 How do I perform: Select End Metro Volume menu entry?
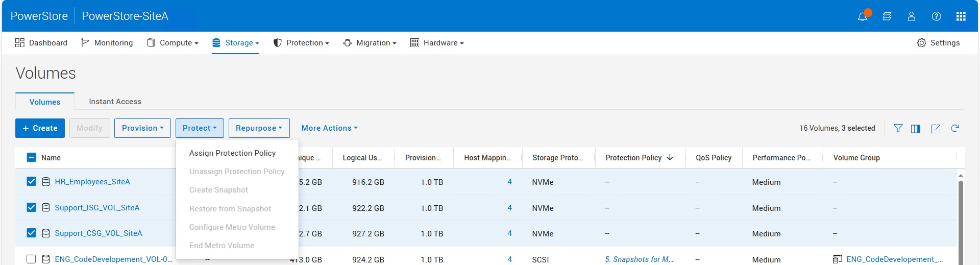point(237,246)
